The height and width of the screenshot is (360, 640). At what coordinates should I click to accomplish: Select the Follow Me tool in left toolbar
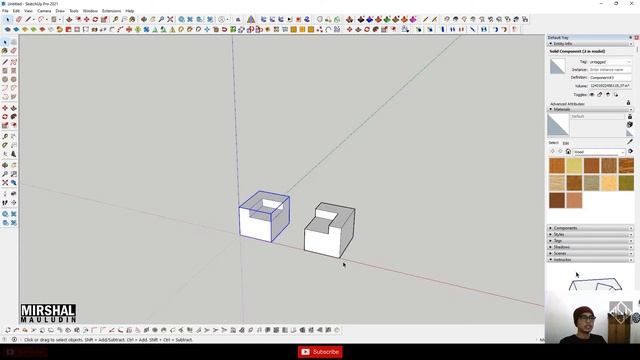pos(13,117)
